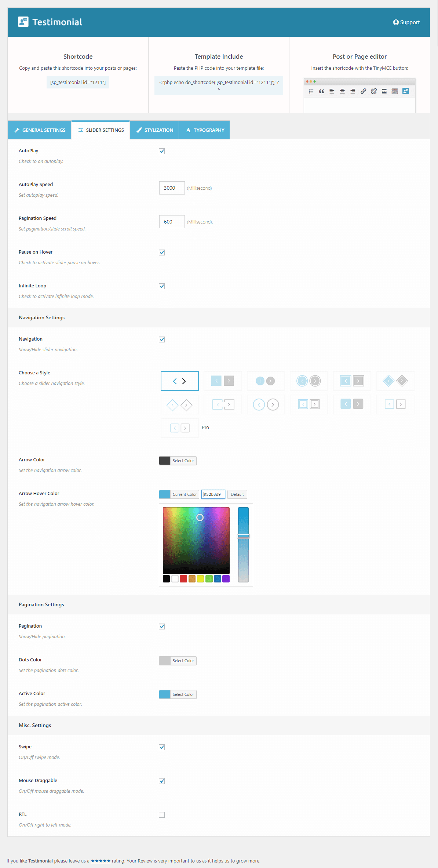Toggle the Mouse Draggable checkbox

[162, 781]
